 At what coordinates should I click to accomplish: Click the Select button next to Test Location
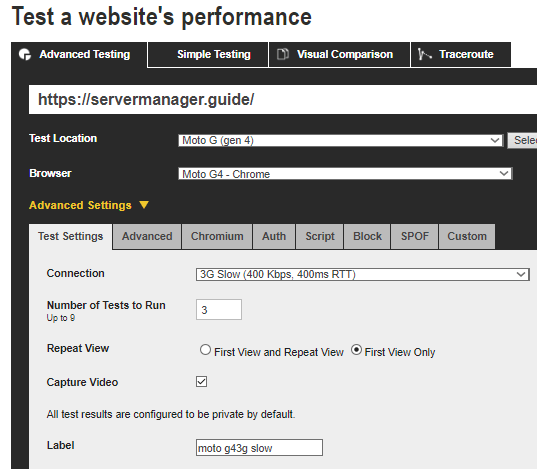522,140
